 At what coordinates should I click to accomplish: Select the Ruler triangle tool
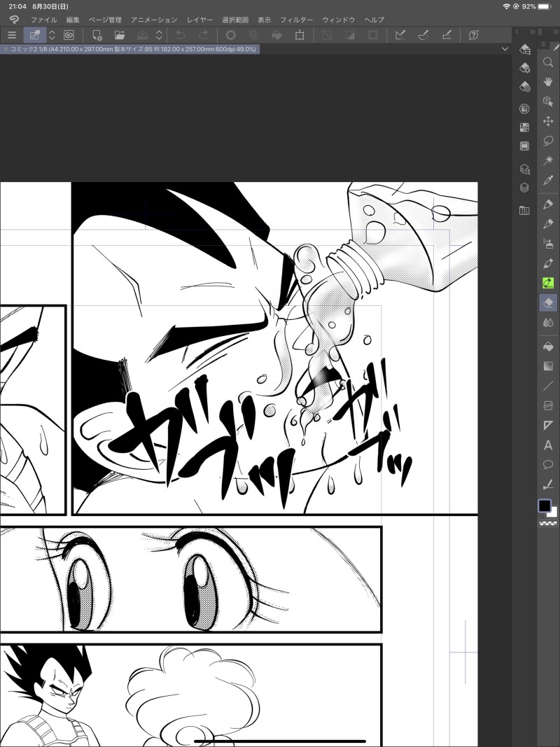click(x=547, y=425)
